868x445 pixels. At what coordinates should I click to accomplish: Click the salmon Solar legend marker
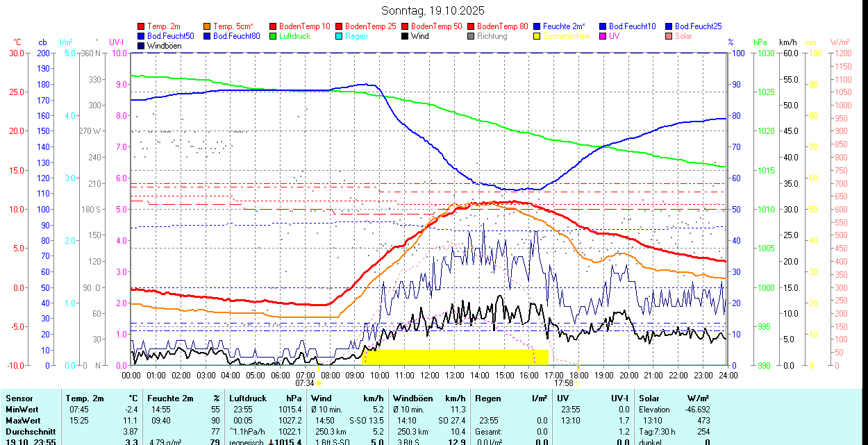(669, 36)
